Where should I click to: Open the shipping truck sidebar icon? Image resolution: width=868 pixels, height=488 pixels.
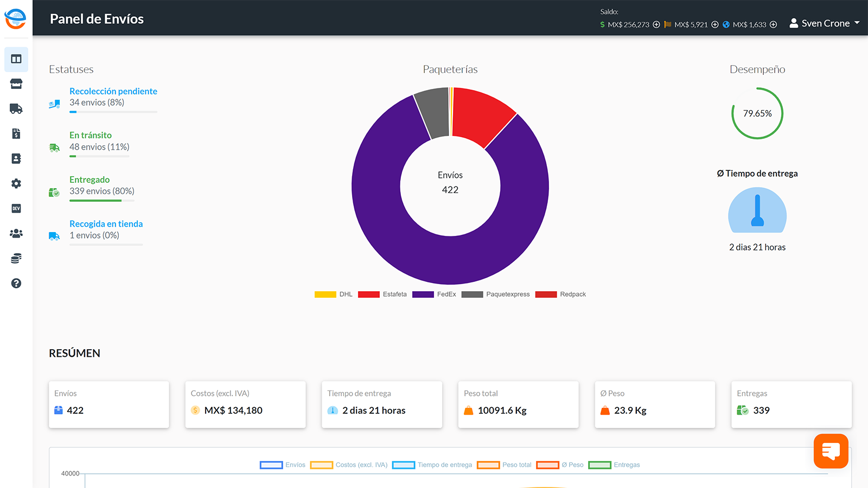16,109
